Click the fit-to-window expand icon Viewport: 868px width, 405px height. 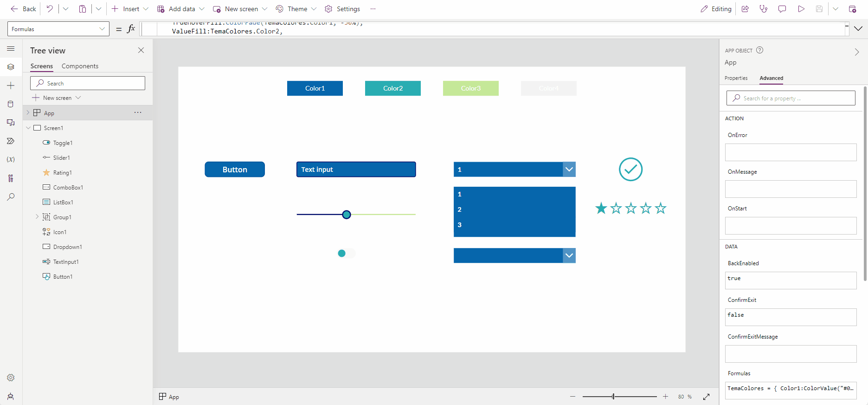coord(707,397)
